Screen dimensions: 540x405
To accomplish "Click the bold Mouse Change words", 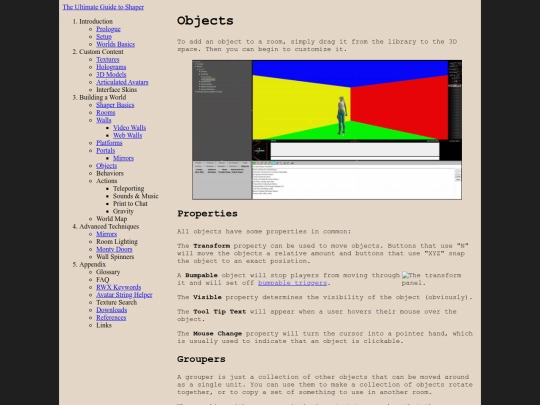I will coord(218,333).
